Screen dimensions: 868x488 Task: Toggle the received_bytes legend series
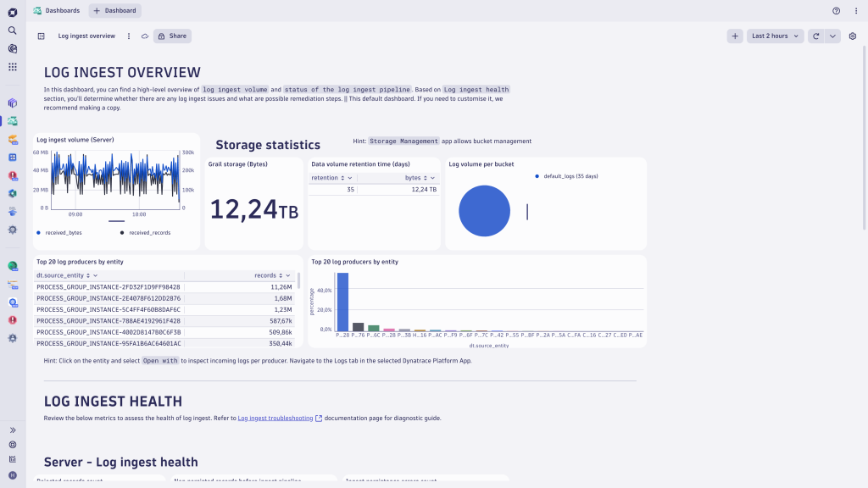click(x=59, y=233)
